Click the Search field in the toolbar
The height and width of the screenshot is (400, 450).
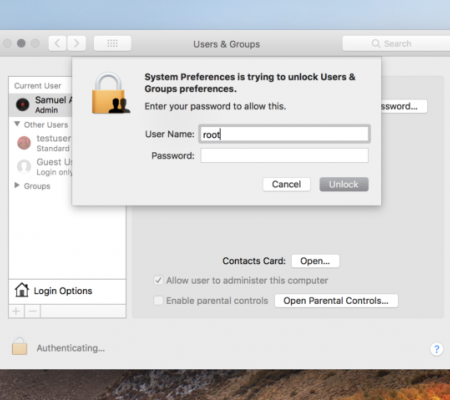pos(396,44)
